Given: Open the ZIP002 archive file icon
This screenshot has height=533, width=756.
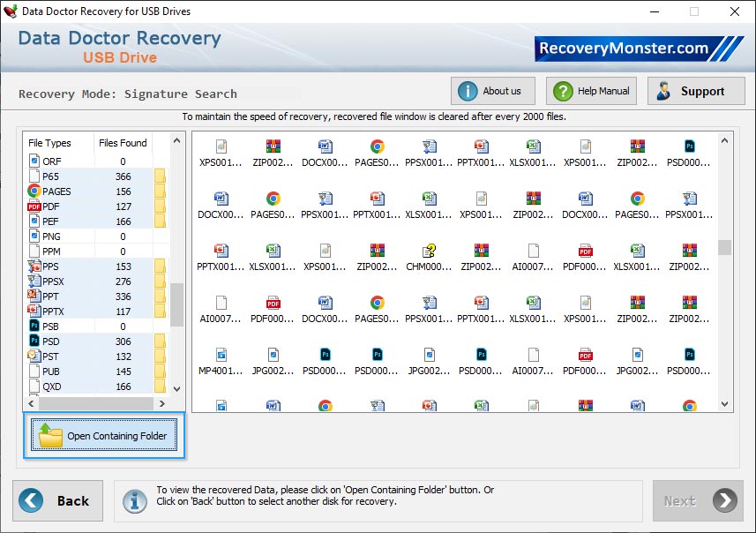Looking at the screenshot, I should tap(271, 149).
